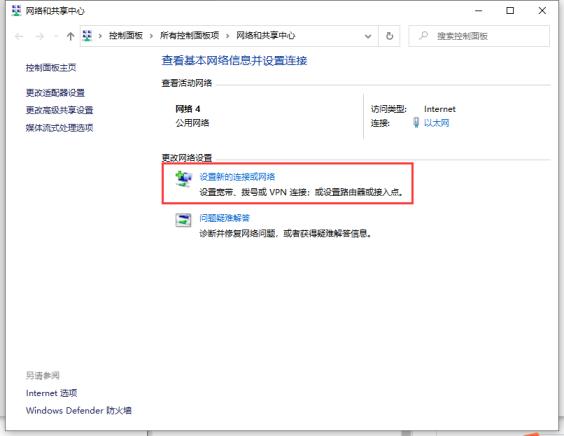Open 设置新的连接或网络 link
This screenshot has width=564, height=436.
coord(237,177)
